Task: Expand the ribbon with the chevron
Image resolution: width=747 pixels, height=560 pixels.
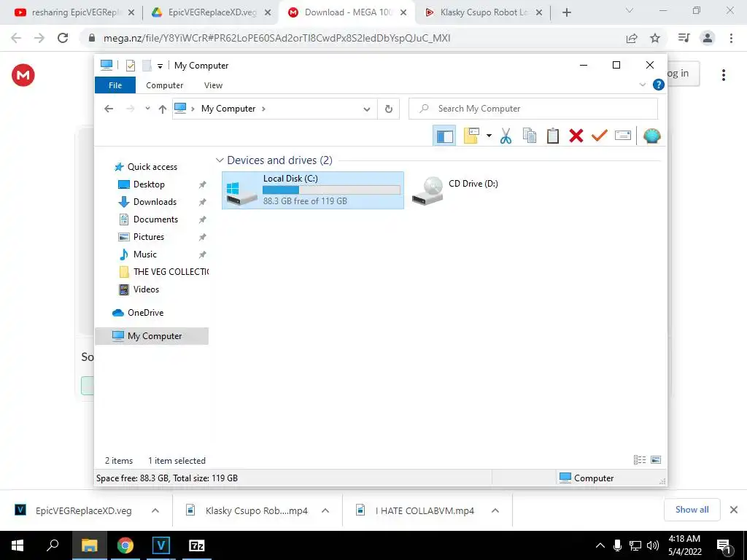Action: [x=642, y=85]
